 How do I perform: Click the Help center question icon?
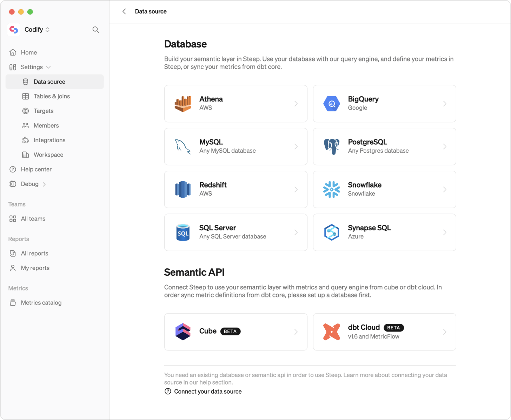pyautogui.click(x=13, y=169)
